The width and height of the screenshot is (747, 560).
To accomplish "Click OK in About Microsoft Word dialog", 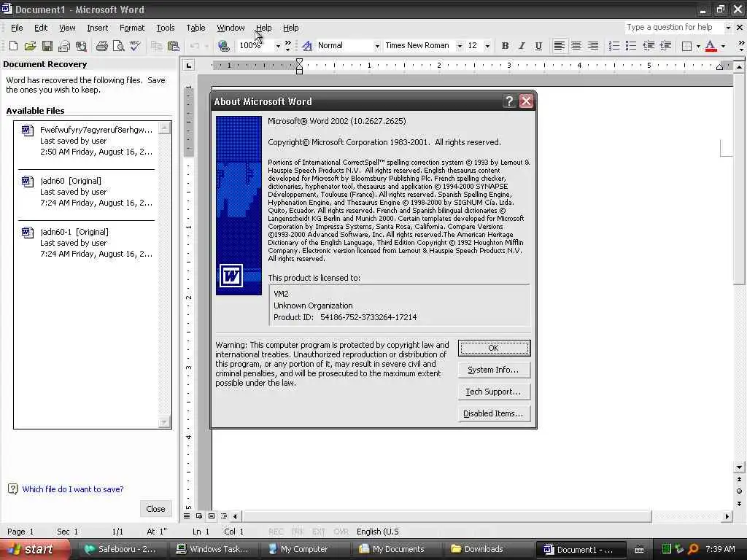I will (x=494, y=348).
